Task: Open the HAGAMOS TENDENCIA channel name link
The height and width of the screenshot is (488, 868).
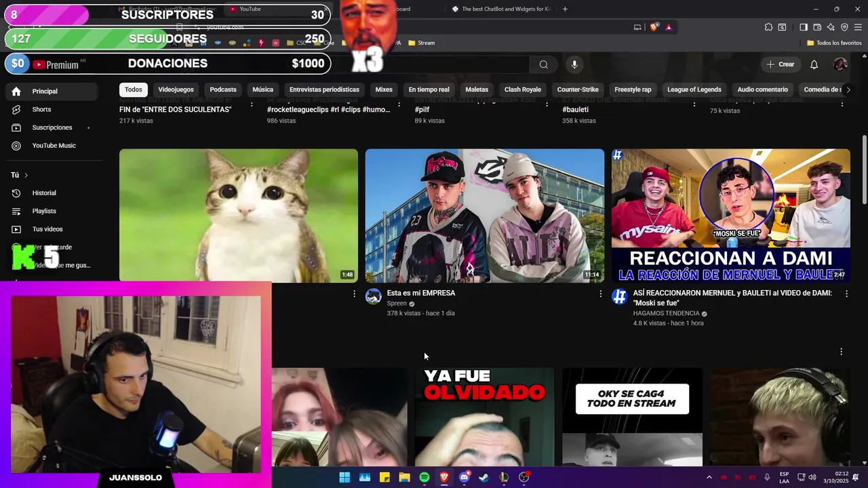Action: point(666,314)
